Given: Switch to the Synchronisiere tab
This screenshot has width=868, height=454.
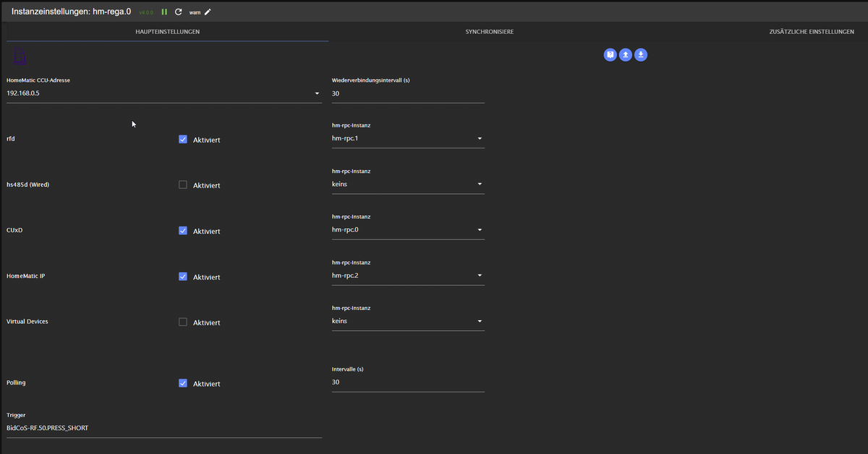Looking at the screenshot, I should tap(490, 32).
